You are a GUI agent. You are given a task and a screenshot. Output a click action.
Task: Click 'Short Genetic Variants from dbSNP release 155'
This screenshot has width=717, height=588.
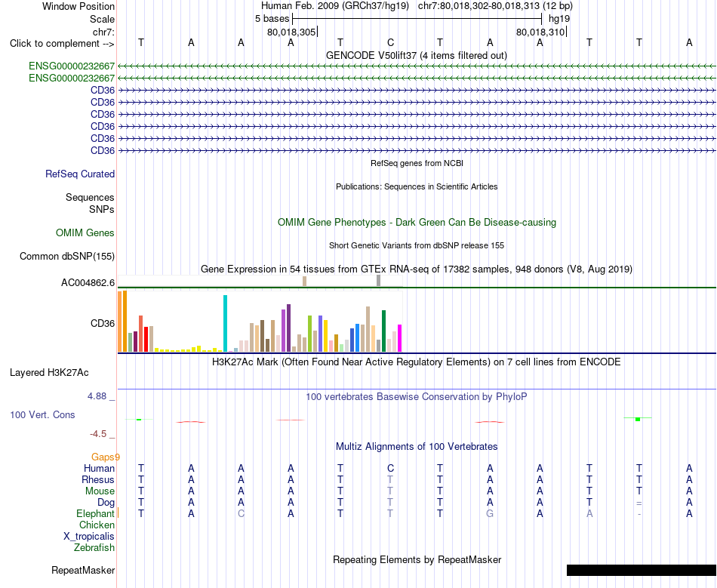tap(417, 245)
